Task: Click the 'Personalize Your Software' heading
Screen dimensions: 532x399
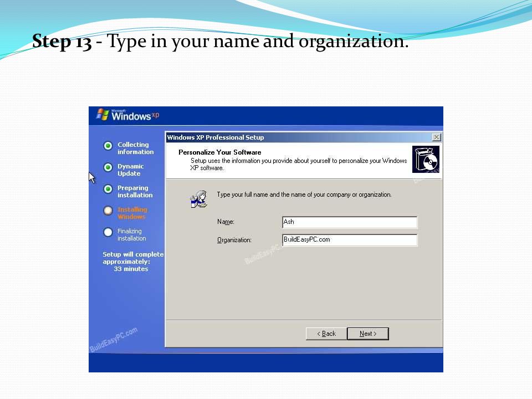Action: point(220,152)
